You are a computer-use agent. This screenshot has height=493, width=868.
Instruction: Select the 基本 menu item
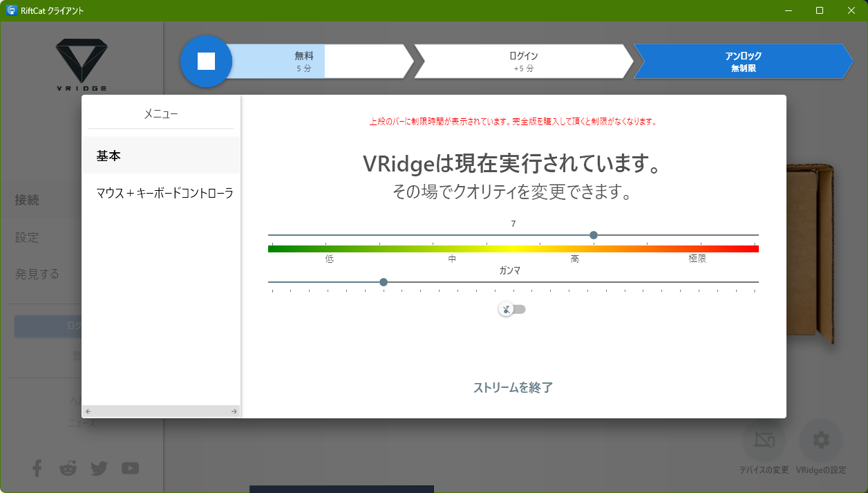pyautogui.click(x=161, y=156)
